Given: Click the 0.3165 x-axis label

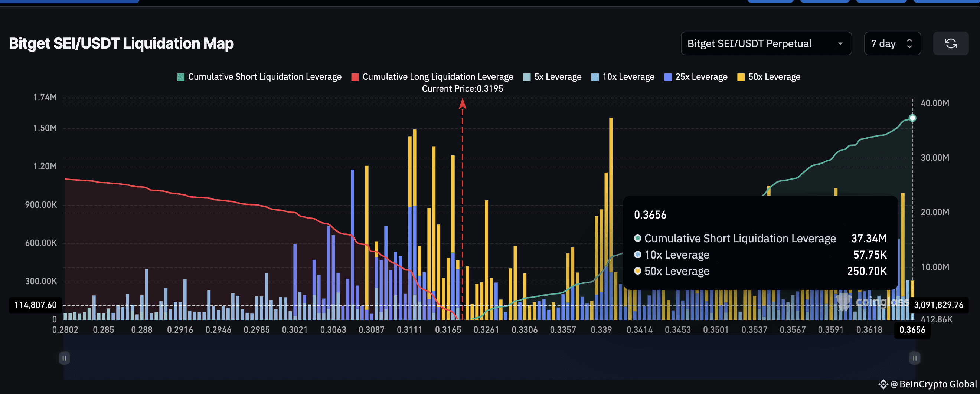Looking at the screenshot, I should (x=448, y=330).
